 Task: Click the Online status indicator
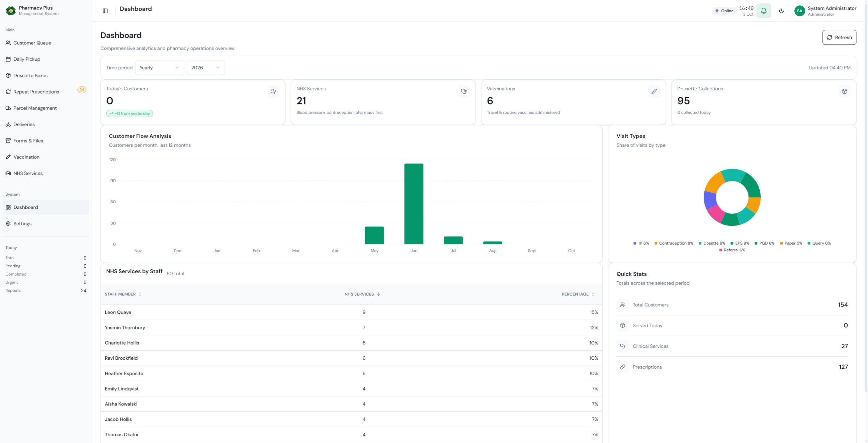coord(724,11)
